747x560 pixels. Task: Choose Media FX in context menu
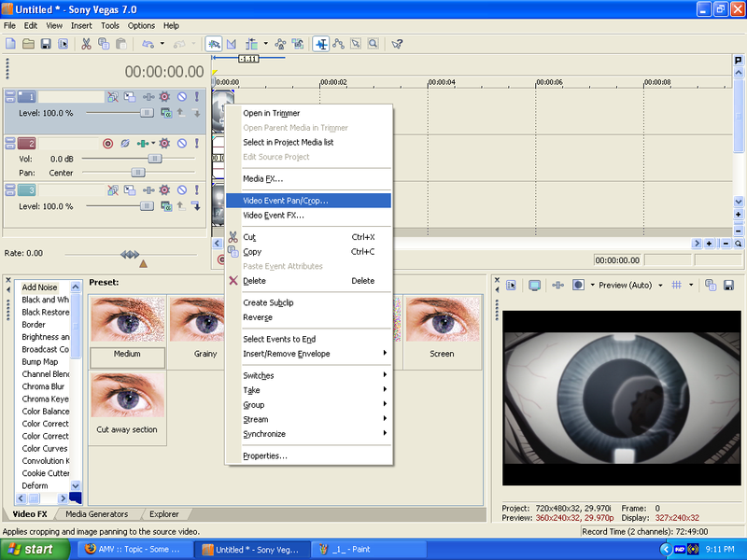(308, 178)
